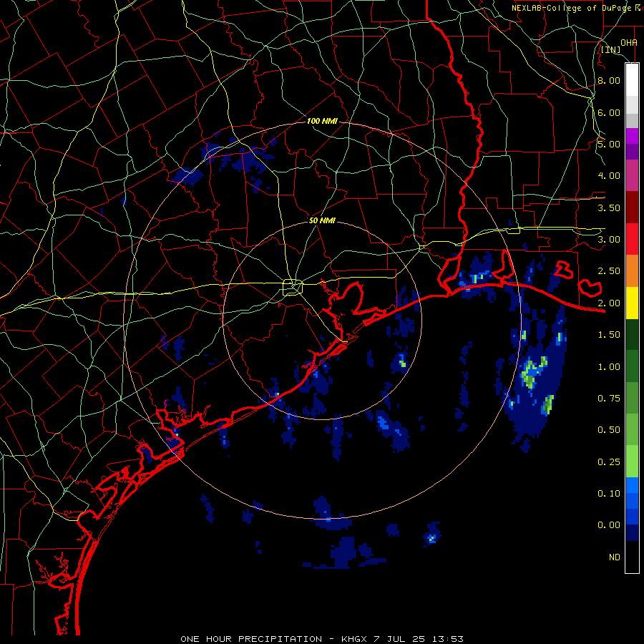Click the 0.75 legend value
Viewport: 644px width, 644px height.
point(609,399)
